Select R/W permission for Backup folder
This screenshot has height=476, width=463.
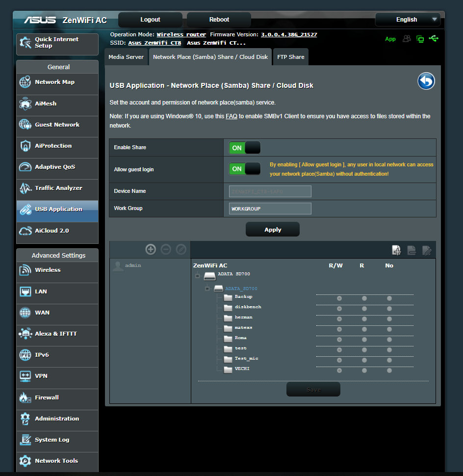339,298
